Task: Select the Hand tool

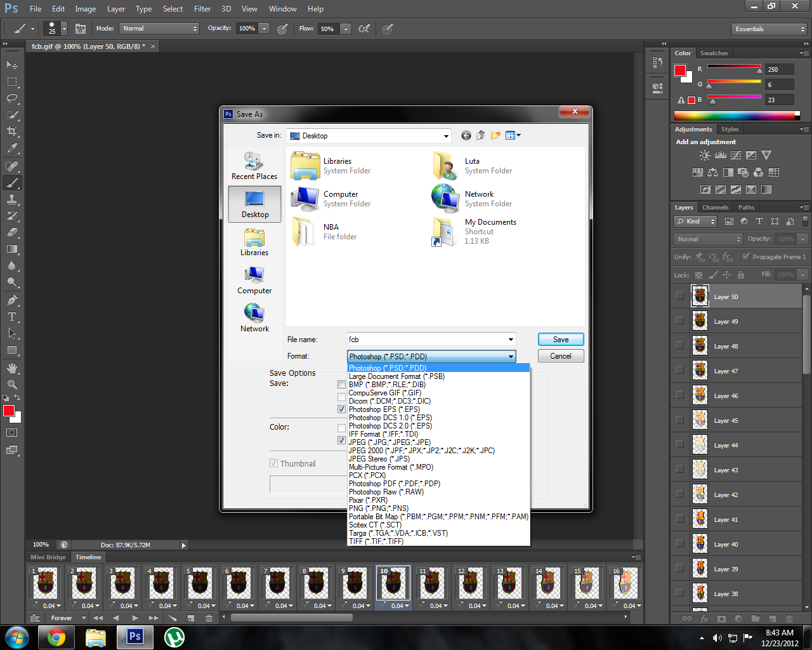Action: tap(12, 368)
